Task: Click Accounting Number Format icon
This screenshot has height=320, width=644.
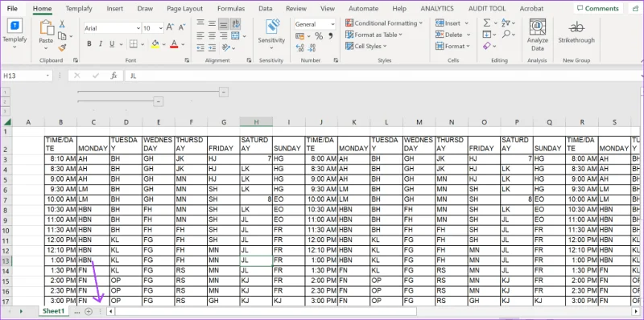Action: (x=299, y=36)
